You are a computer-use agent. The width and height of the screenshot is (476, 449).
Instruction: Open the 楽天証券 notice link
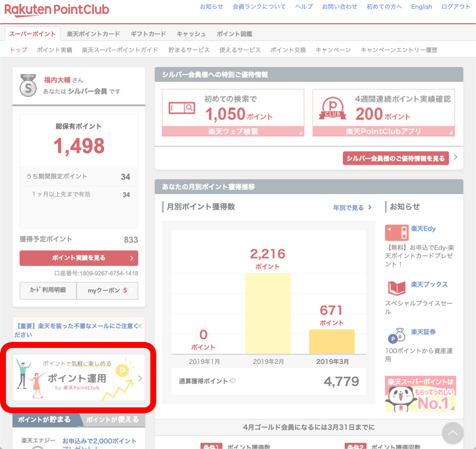tap(423, 332)
